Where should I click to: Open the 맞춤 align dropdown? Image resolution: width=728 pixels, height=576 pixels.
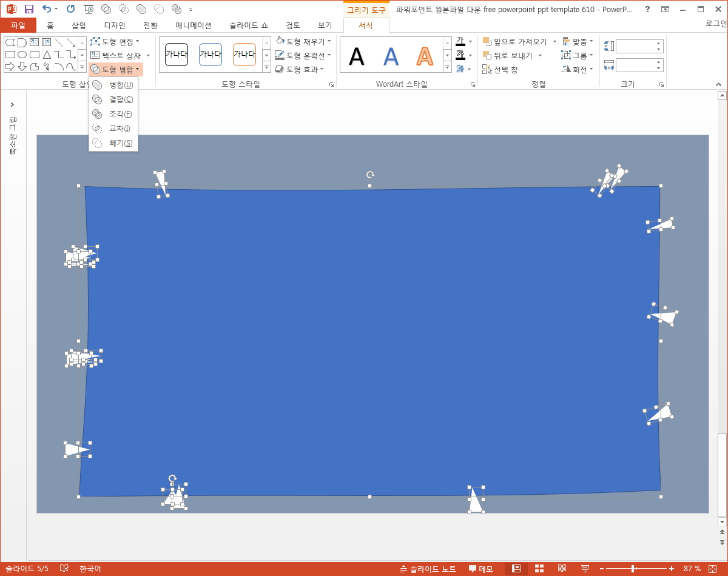point(578,41)
